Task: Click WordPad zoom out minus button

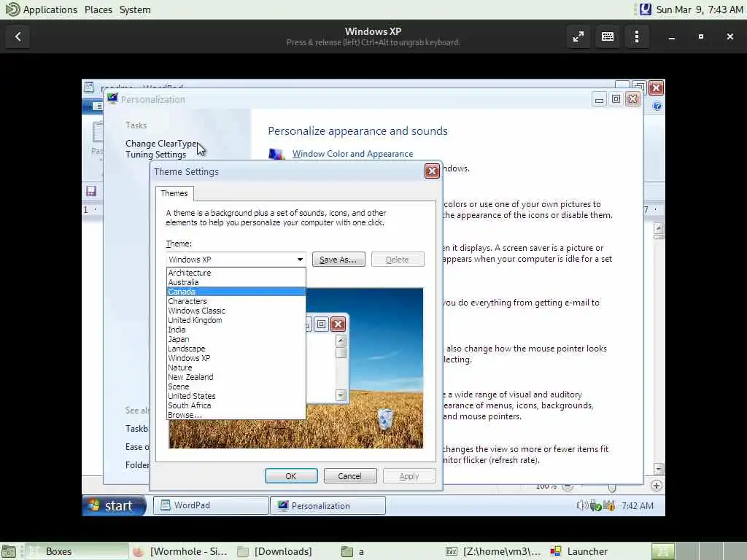Action: (x=568, y=486)
